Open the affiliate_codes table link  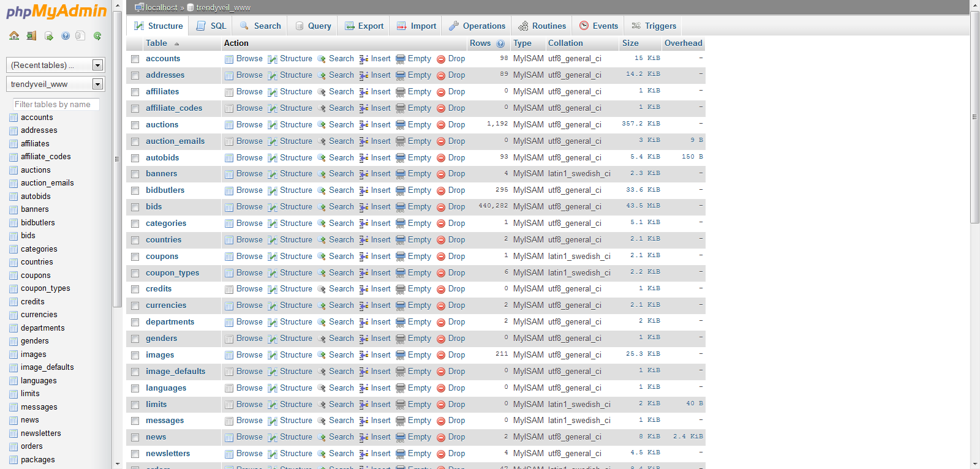coord(174,108)
